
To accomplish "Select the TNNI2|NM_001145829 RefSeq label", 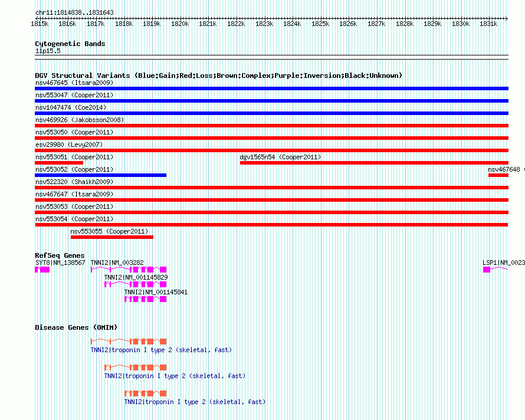I will (x=136, y=277).
